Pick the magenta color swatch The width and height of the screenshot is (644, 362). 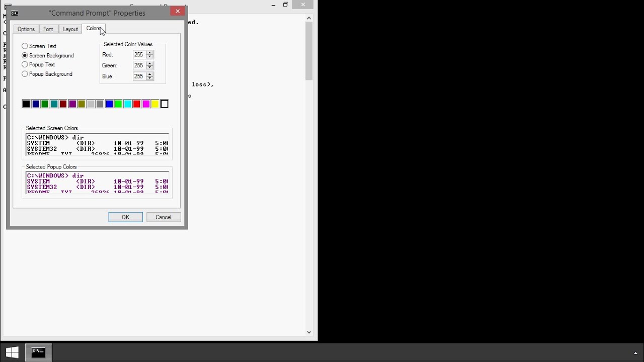146,104
